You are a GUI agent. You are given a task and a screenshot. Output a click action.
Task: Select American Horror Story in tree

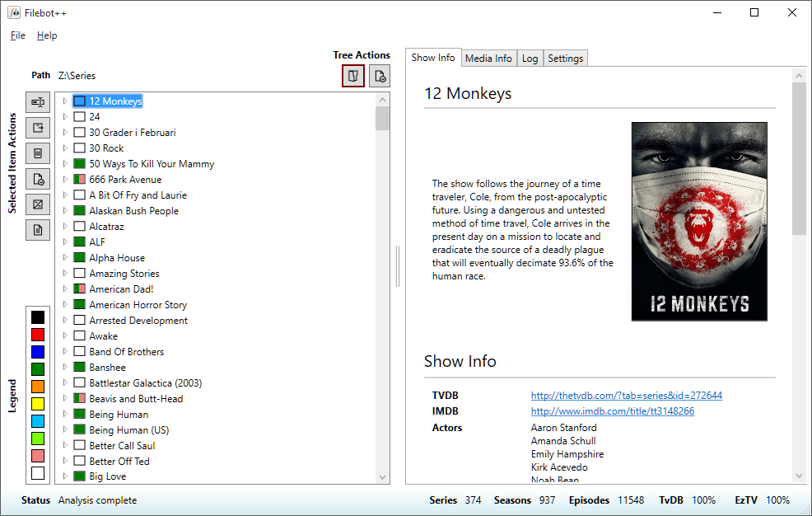point(138,305)
